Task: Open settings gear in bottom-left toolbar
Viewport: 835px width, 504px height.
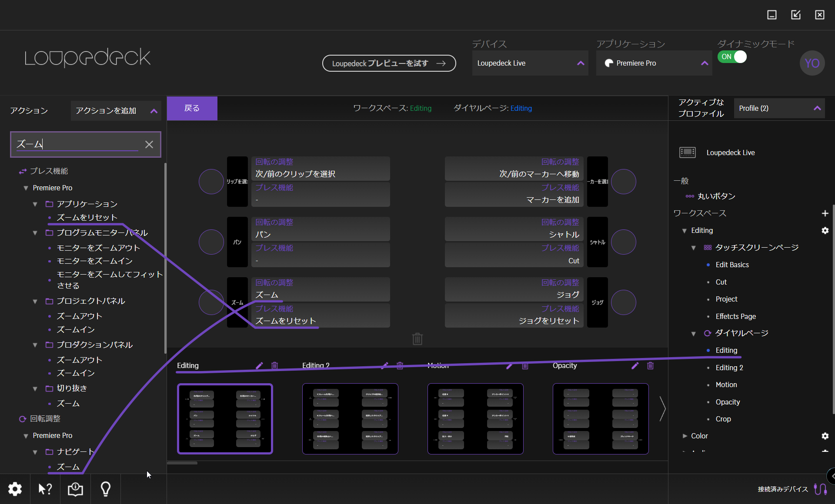Action: pos(15,489)
